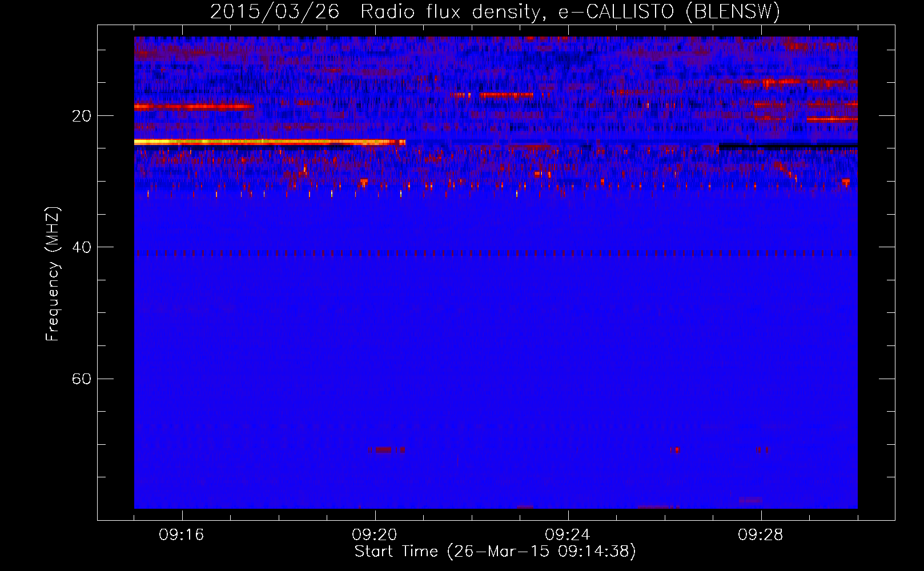Click the 'Start Time (26-Mar-15 09:14:38)' label

pyautogui.click(x=495, y=552)
